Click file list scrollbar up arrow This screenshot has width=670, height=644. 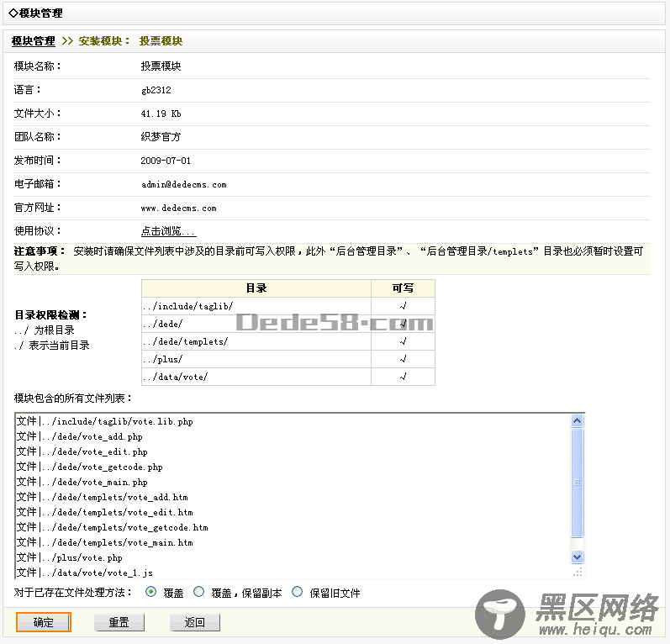577,421
